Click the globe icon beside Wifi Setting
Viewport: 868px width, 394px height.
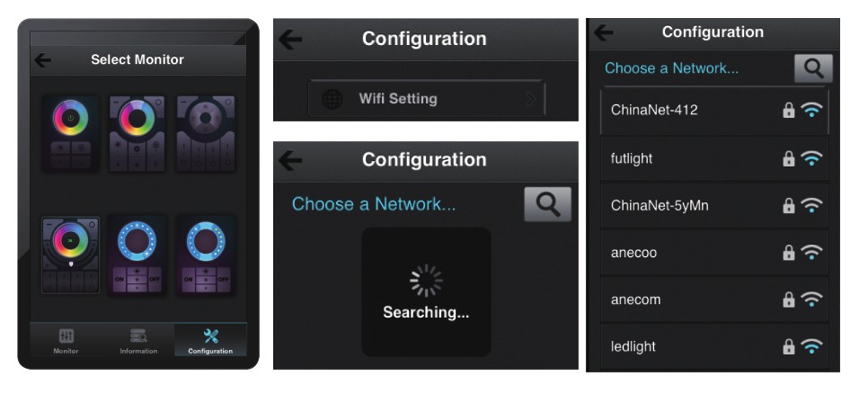pos(332,99)
